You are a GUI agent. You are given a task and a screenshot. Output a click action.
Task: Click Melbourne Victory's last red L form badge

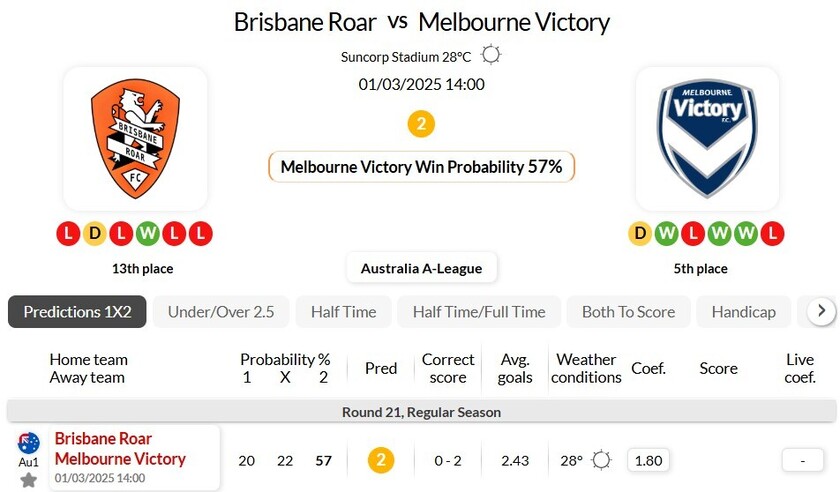coord(772,234)
